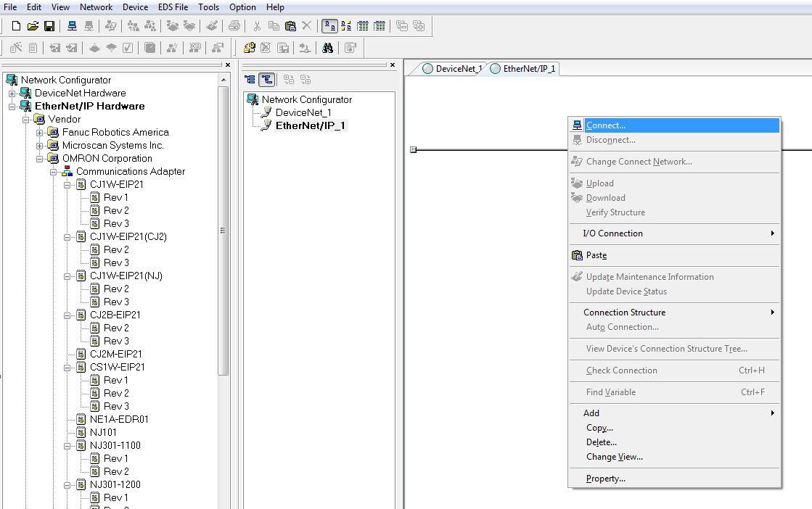Toggle the Small Icons view button
Image resolution: width=812 pixels, height=509 pixels.
pyautogui.click(x=346, y=26)
